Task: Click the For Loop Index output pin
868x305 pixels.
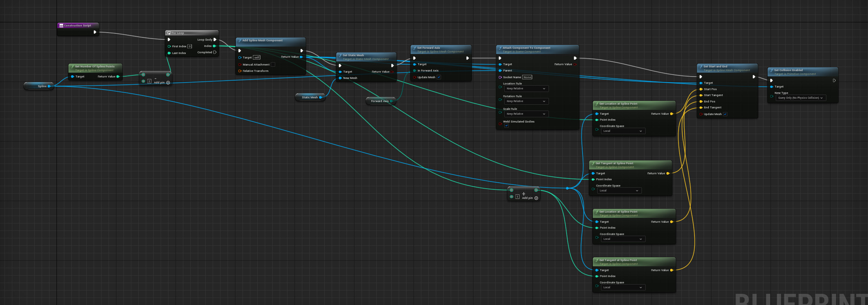Action: pos(214,46)
